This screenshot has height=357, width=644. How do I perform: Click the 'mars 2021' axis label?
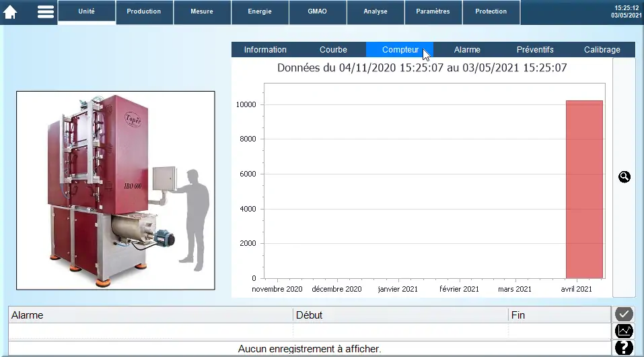pyautogui.click(x=515, y=289)
